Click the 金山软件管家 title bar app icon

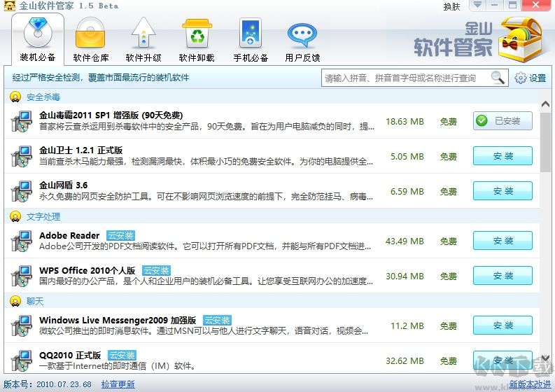[10, 6]
